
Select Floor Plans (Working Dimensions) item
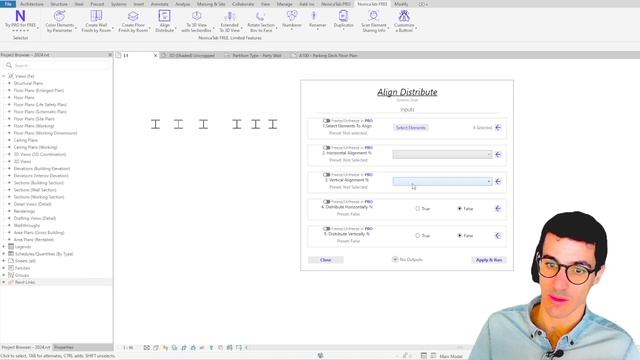[45, 133]
